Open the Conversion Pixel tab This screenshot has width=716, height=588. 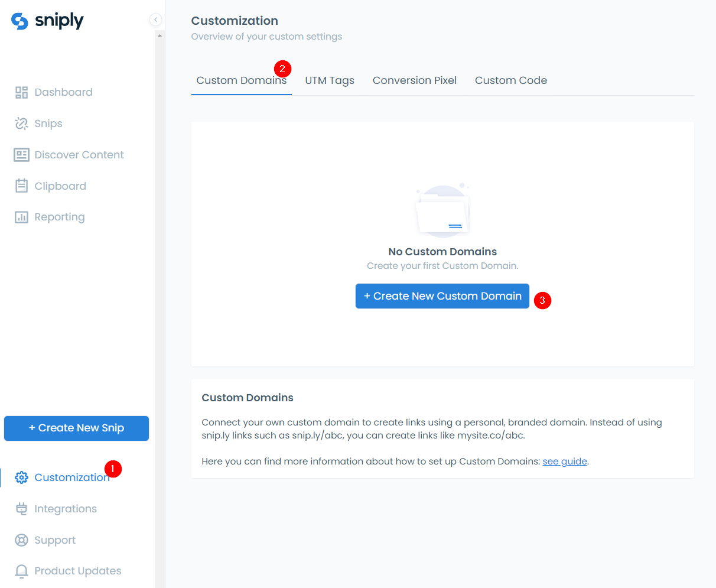[414, 80]
